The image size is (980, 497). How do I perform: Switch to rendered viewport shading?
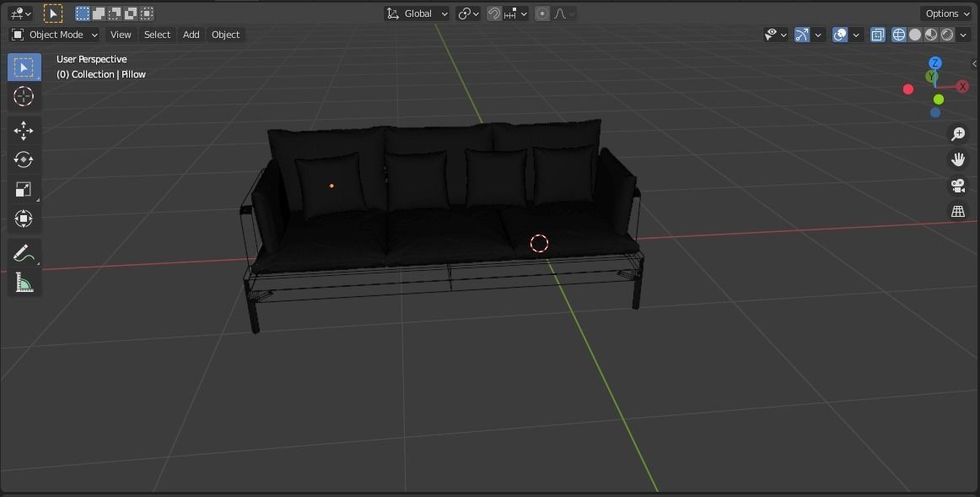pyautogui.click(x=947, y=35)
